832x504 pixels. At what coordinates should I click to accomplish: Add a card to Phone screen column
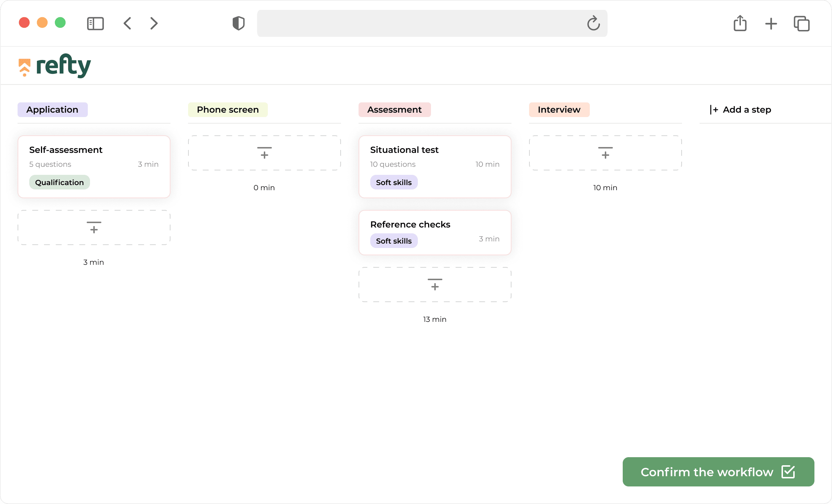[265, 153]
